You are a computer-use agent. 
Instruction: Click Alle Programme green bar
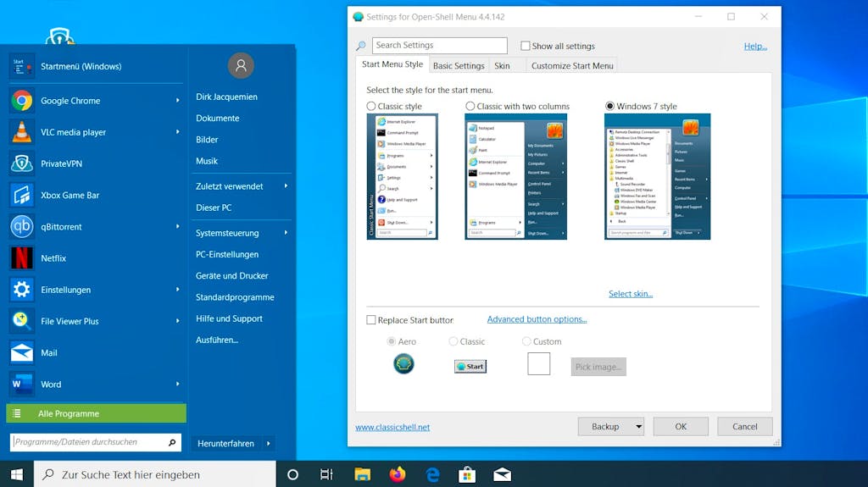pyautogui.click(x=97, y=413)
